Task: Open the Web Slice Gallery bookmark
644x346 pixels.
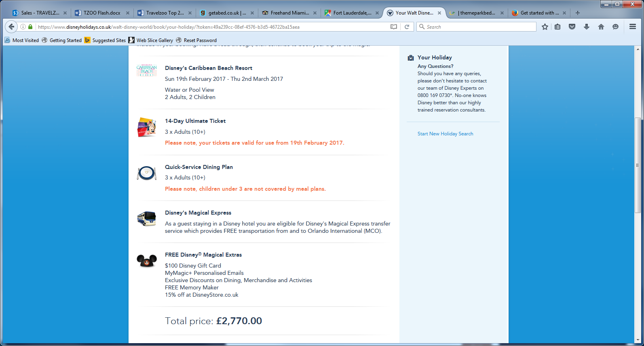Action: (x=151, y=40)
